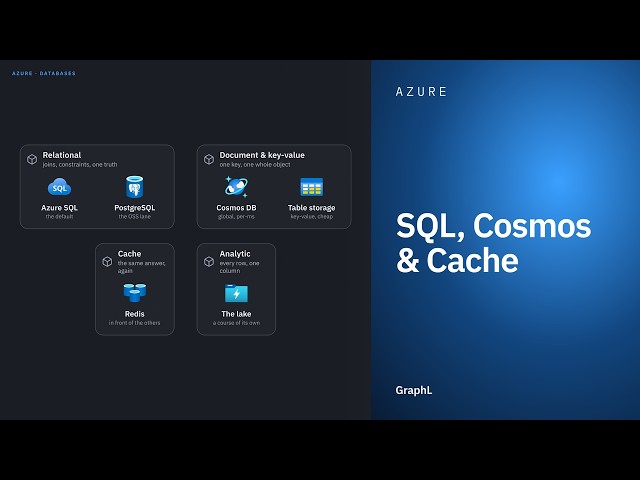
Task: Click the Redis cache cylinders icon
Action: click(135, 293)
